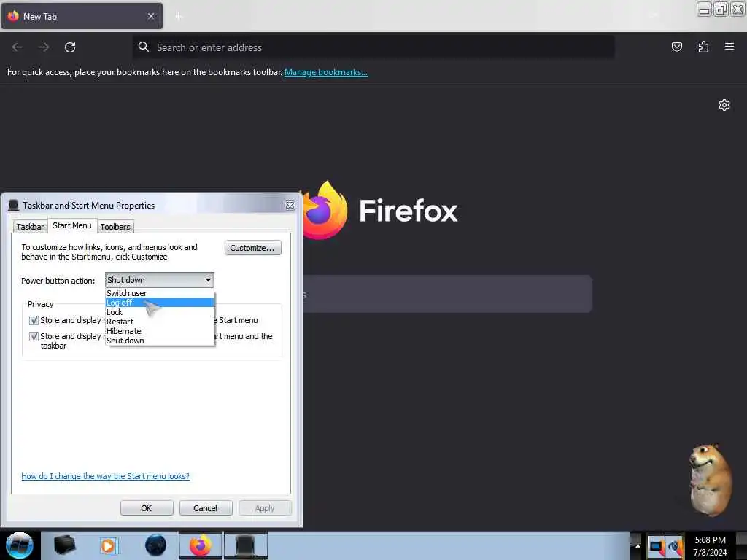This screenshot has width=747, height=560.
Task: Switch to the Firefox taskbar button
Action: pyautogui.click(x=201, y=545)
